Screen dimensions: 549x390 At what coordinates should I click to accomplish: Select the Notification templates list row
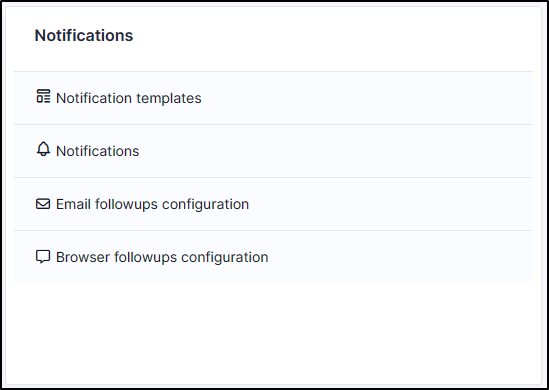(x=273, y=98)
